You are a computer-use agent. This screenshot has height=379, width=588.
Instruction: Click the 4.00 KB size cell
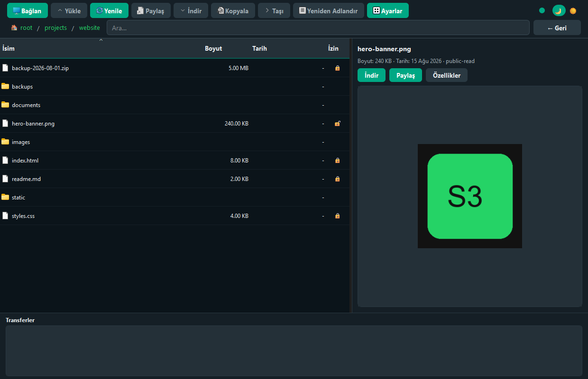[239, 216]
